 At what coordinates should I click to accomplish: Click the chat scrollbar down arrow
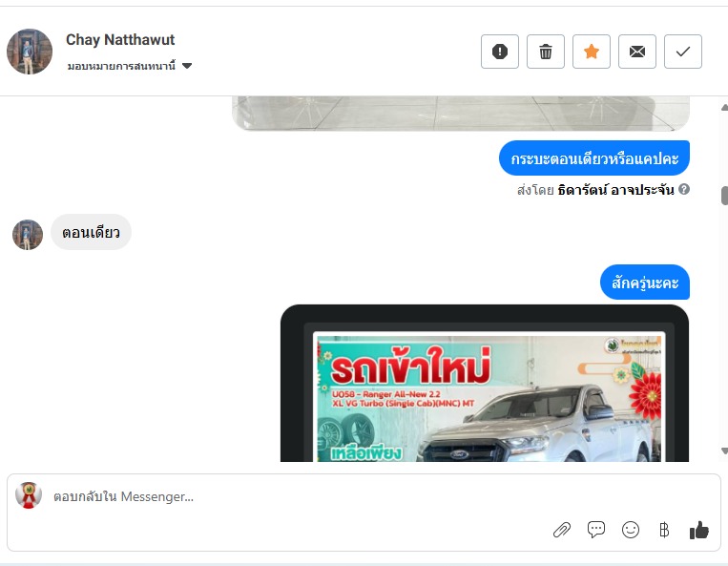tap(724, 451)
